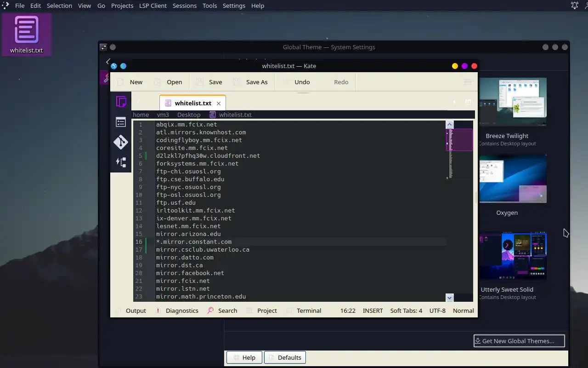The height and width of the screenshot is (368, 588).
Task: Click line 8 'ftp.cse.buffalo.edu'
Action: coord(190,179)
